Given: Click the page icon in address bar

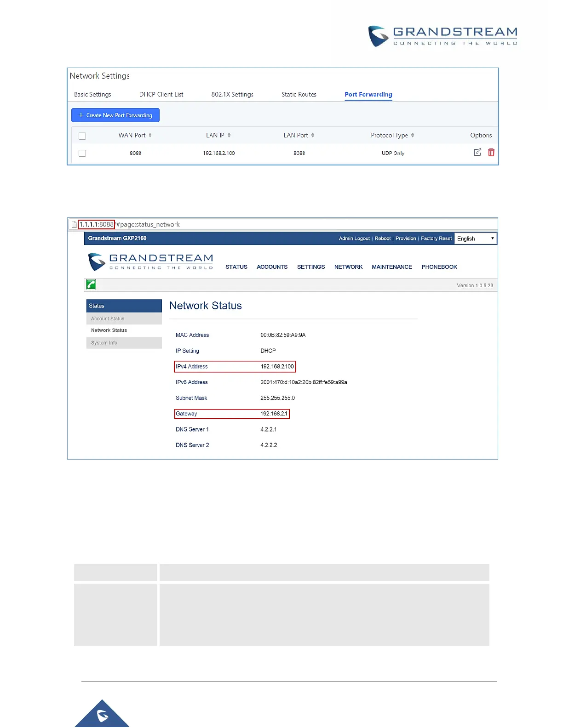Looking at the screenshot, I should (x=74, y=224).
